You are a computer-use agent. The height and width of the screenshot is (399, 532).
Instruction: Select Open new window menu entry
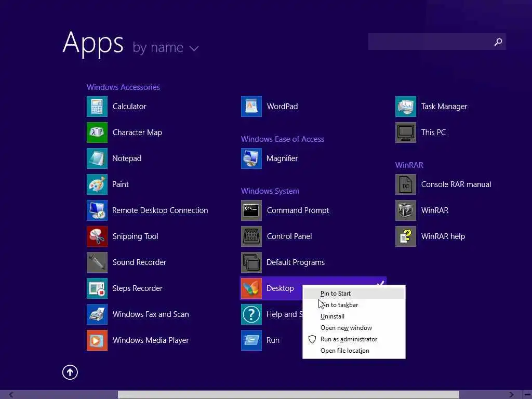coord(354,328)
